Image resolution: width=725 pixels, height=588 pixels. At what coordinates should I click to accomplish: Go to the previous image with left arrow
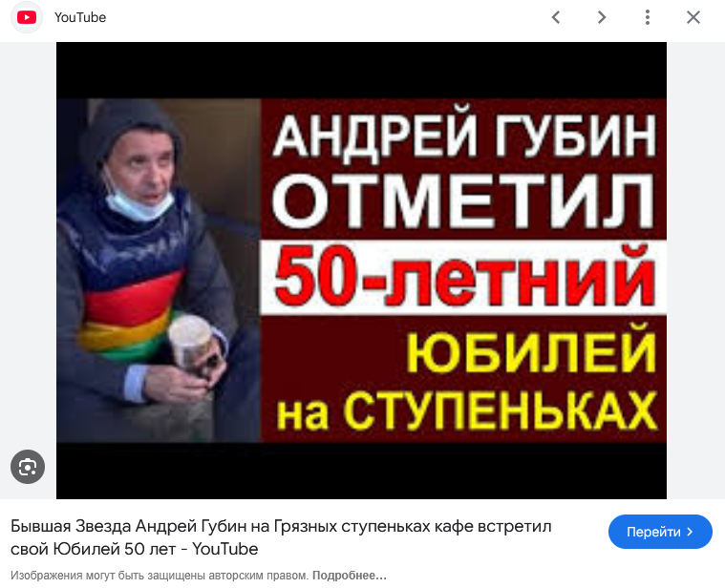[x=556, y=17]
